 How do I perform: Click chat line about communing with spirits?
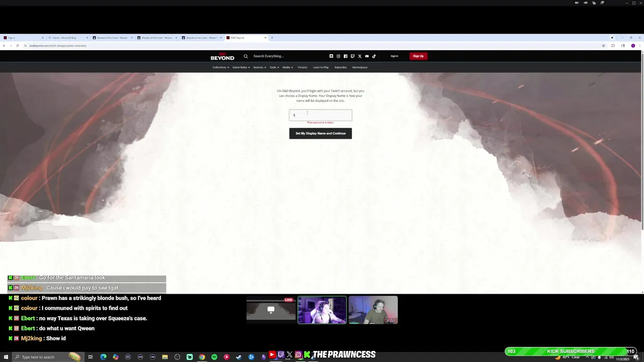click(x=85, y=308)
